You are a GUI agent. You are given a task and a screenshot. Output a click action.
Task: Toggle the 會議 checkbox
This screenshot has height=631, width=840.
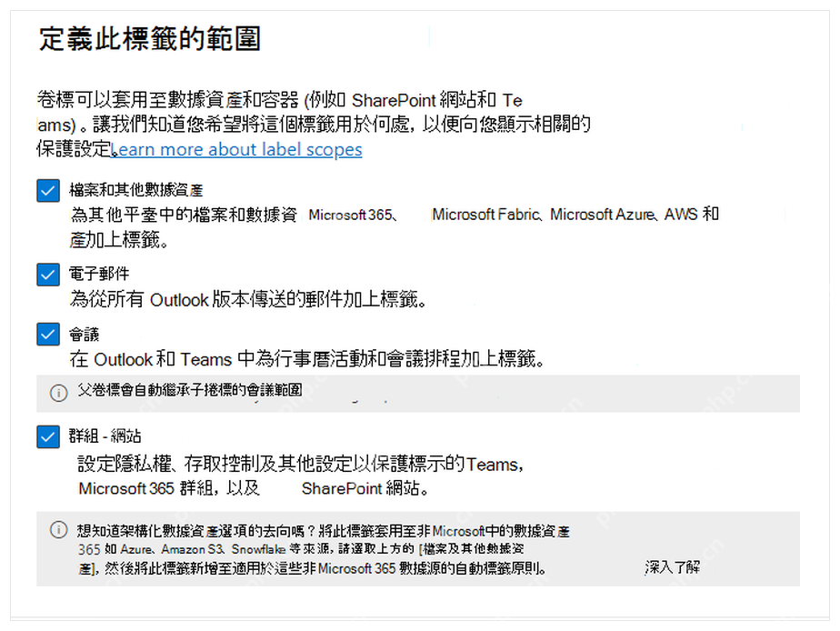pos(48,335)
